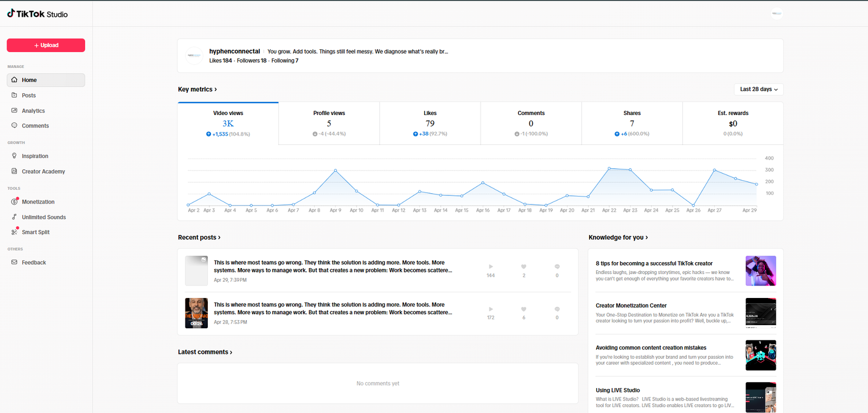Open the Using LIVE Studio article
The image size is (868, 413).
click(686, 398)
